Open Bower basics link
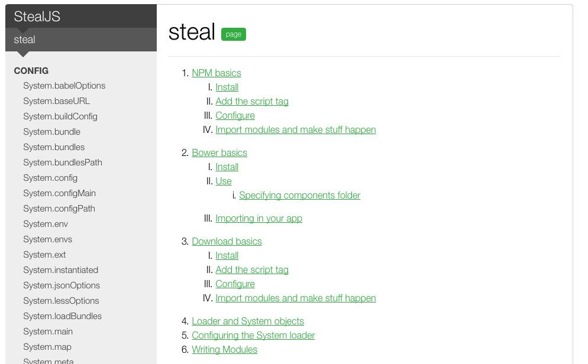The height and width of the screenshot is (364, 588). [x=219, y=152]
